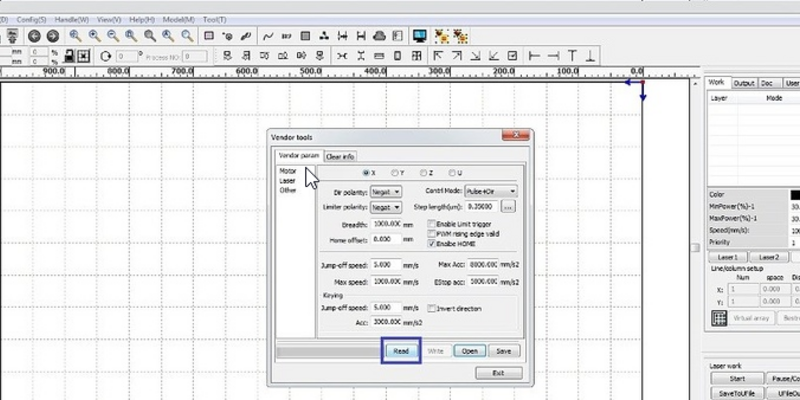Image resolution: width=800 pixels, height=400 pixels.
Task: Click the black layer Color swatch
Action: coord(795,194)
